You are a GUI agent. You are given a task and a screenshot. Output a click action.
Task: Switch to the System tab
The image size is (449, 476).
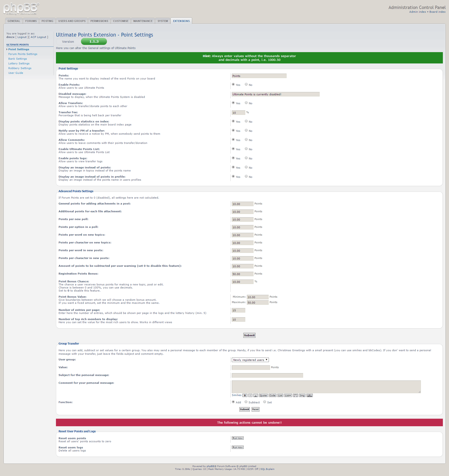[x=163, y=21]
